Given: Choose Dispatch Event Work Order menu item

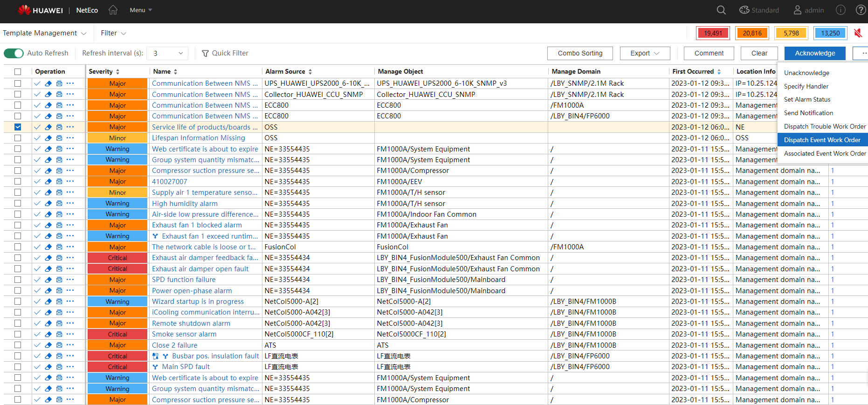Looking at the screenshot, I should coord(822,140).
